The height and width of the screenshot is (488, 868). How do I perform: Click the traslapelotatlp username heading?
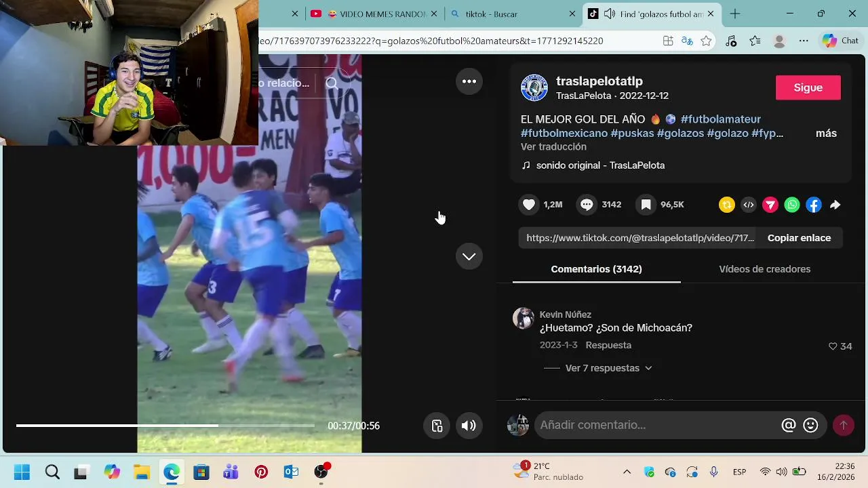599,81
